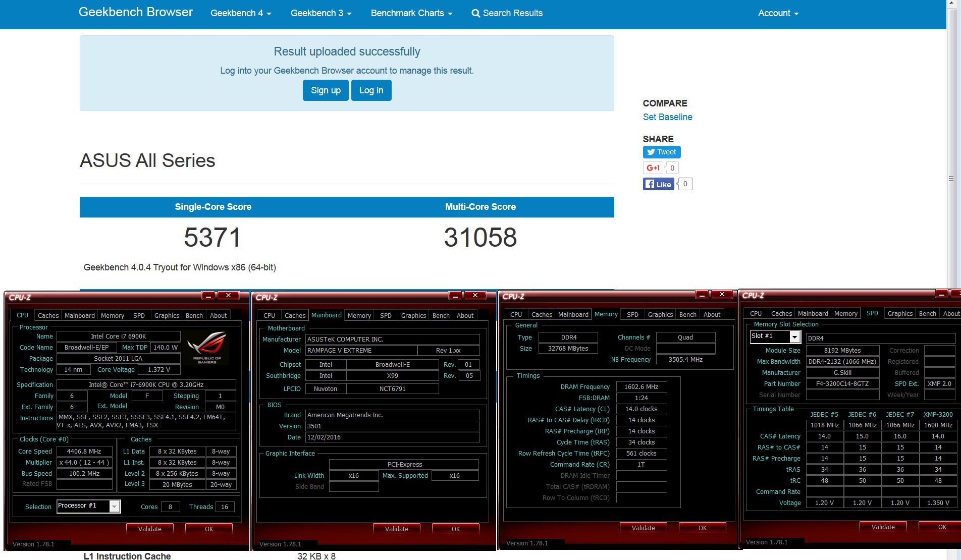961x560 pixels.
Task: Click the Twitter Tweet share button
Action: coord(662,152)
